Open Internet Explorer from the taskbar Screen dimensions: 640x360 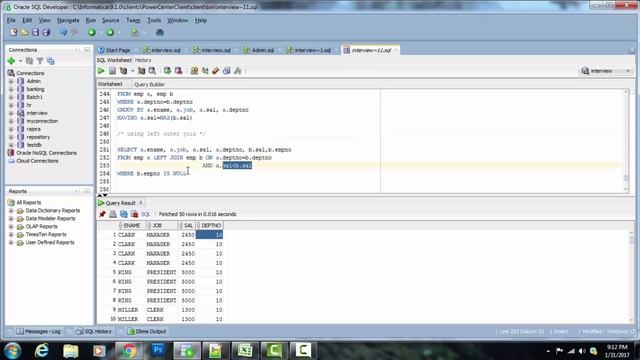point(42,350)
